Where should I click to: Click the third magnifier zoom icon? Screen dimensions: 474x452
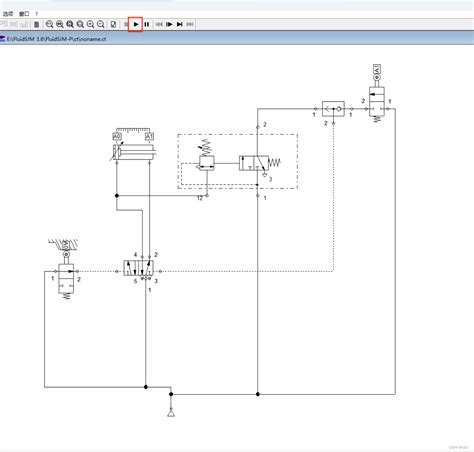[x=70, y=24]
